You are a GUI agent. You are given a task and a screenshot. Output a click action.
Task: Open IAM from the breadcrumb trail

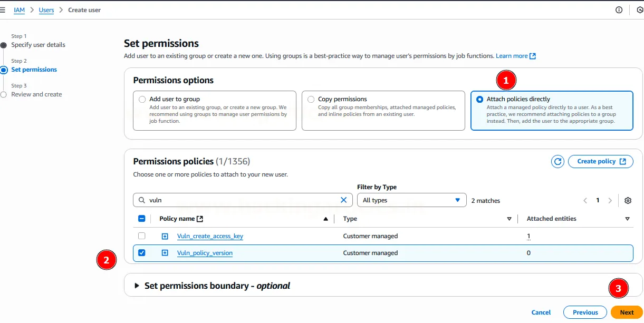pos(19,9)
